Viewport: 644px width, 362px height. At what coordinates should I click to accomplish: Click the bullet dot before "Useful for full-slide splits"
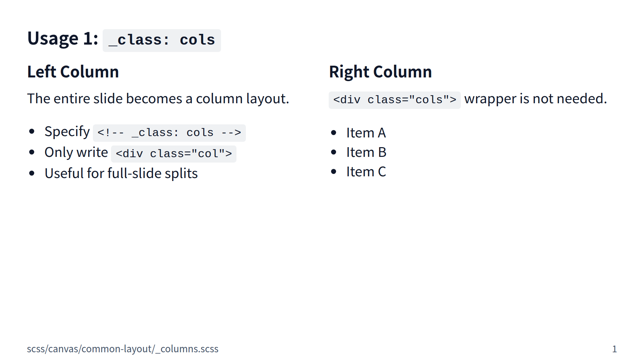click(32, 173)
